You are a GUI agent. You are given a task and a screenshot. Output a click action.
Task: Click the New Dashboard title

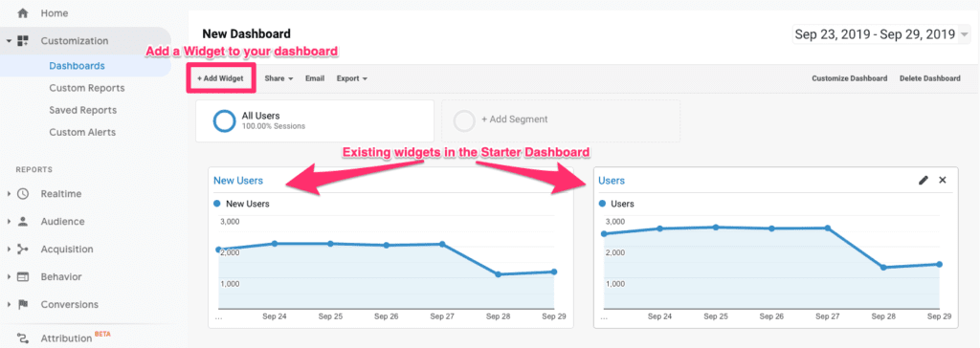pyautogui.click(x=246, y=33)
